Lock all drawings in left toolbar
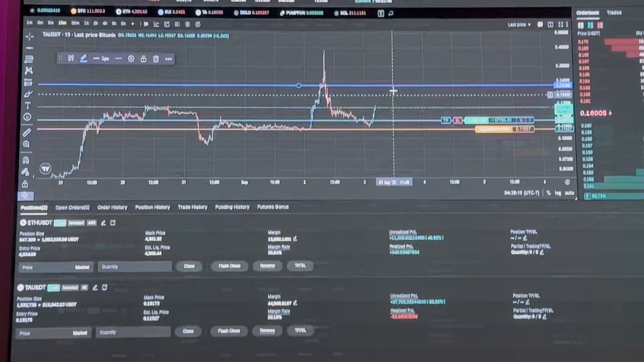This screenshot has height=362, width=644. coord(25,184)
